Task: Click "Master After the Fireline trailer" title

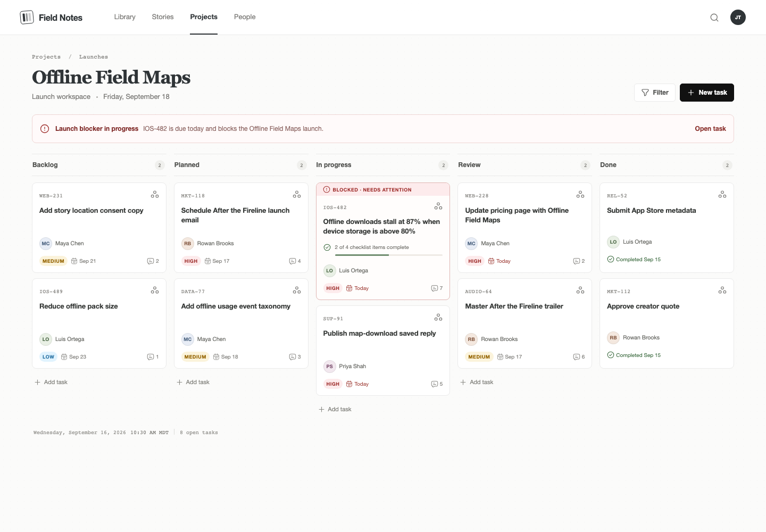Action: coord(514,306)
